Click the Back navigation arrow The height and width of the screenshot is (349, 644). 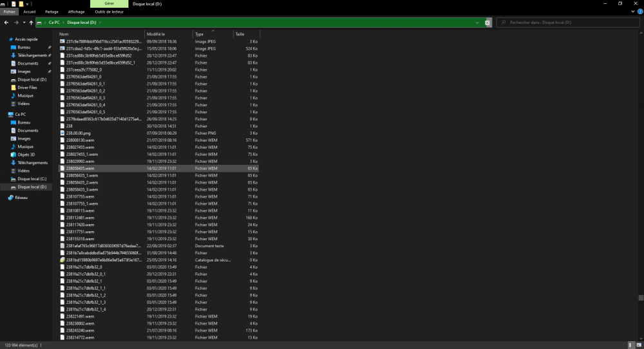click(6, 23)
